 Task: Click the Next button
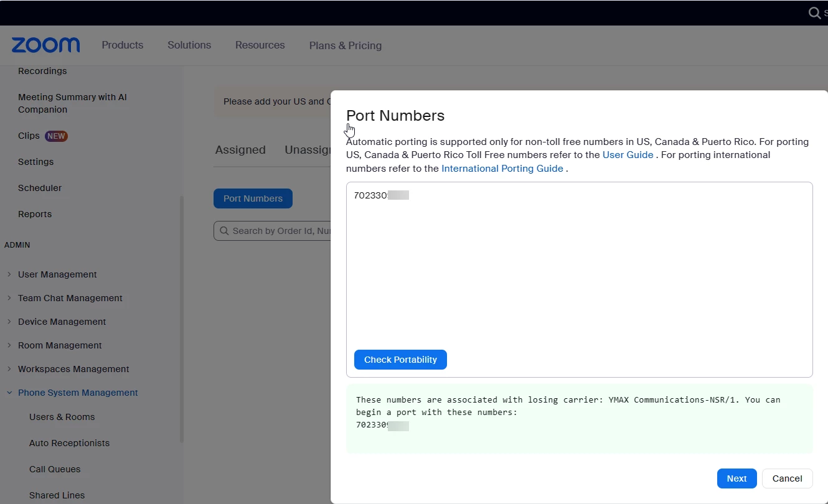click(x=736, y=478)
